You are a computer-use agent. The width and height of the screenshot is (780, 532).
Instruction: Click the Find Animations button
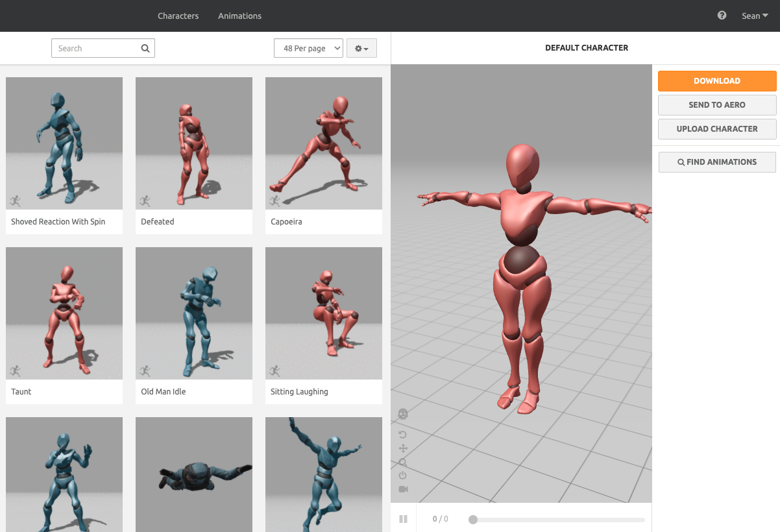click(717, 162)
